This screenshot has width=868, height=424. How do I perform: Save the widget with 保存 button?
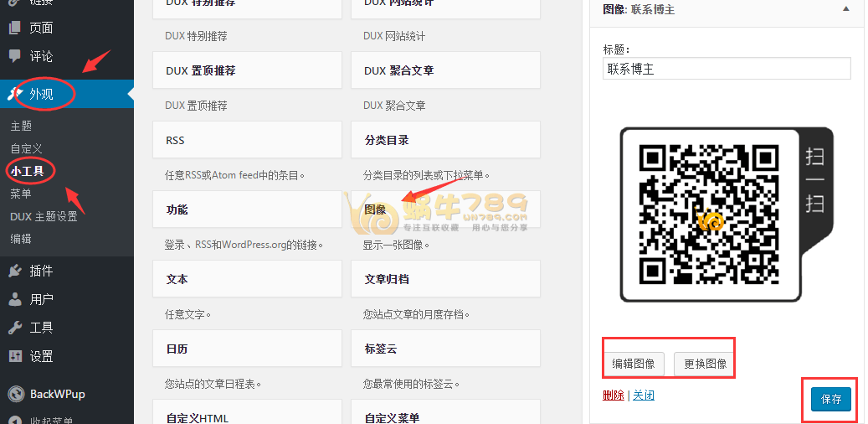tap(830, 399)
